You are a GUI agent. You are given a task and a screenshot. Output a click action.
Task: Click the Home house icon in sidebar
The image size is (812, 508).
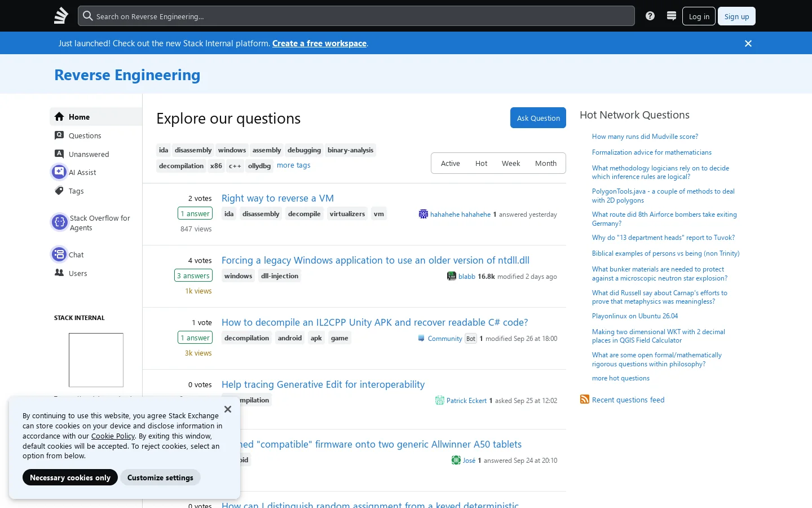pyautogui.click(x=59, y=117)
